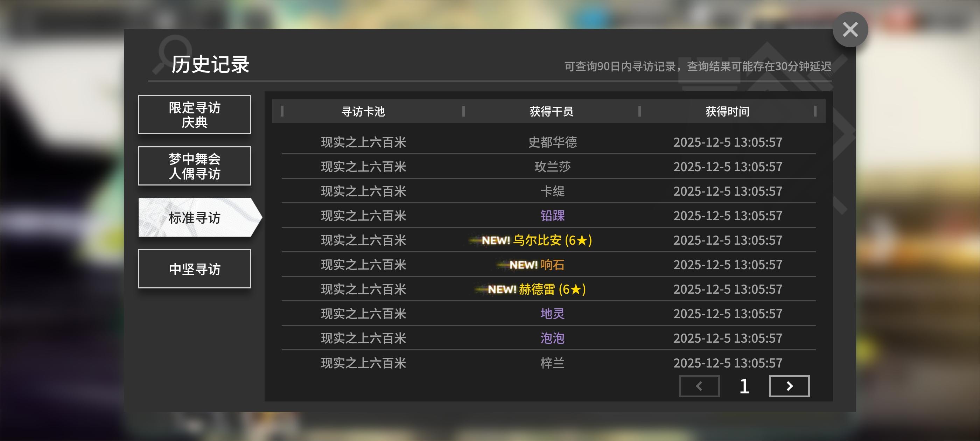
Task: Click the 泡泡 operator entry
Action: (552, 338)
